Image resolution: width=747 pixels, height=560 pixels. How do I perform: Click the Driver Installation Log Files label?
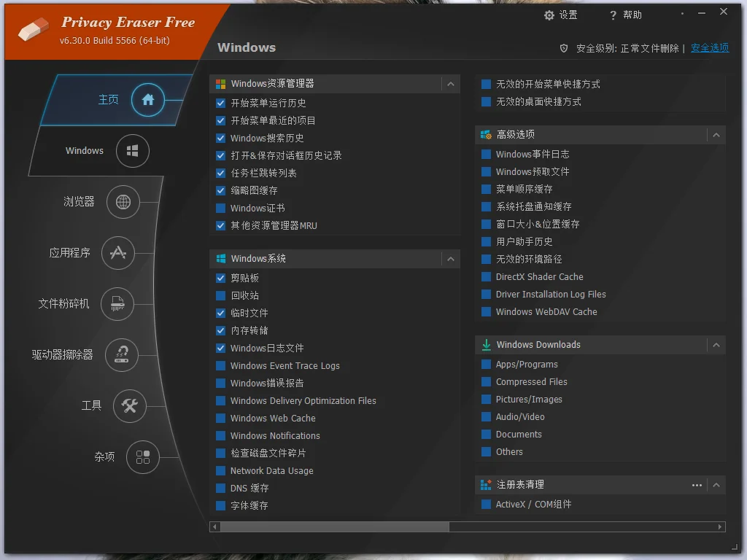click(x=551, y=295)
